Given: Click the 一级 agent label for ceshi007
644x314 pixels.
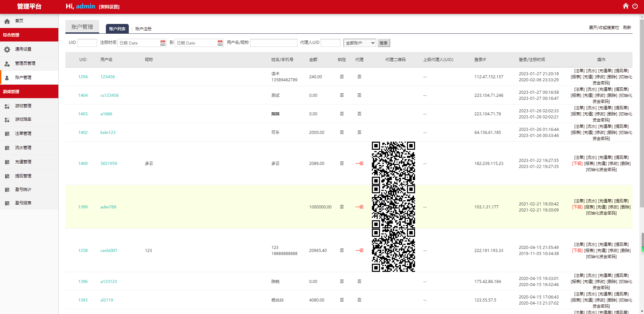Looking at the screenshot, I should (359, 251).
